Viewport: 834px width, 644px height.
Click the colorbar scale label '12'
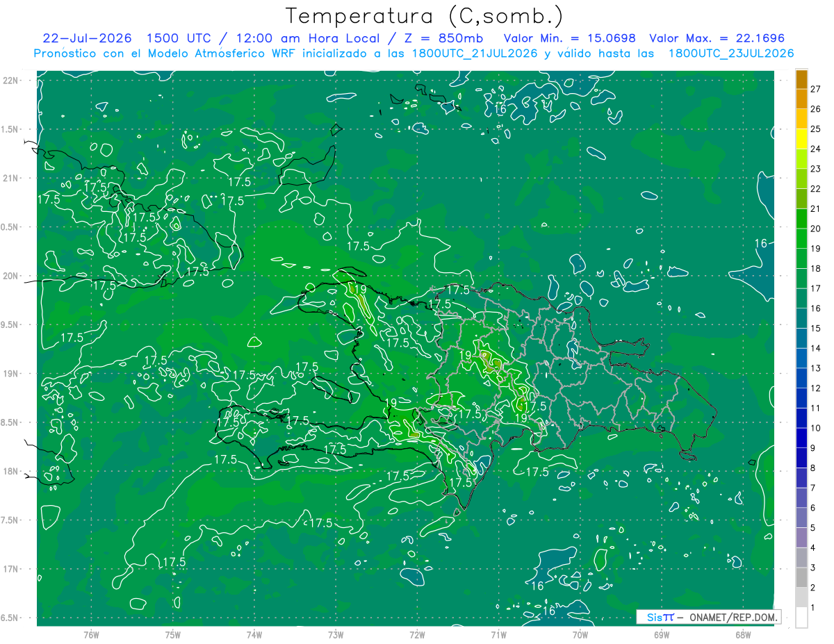(816, 388)
